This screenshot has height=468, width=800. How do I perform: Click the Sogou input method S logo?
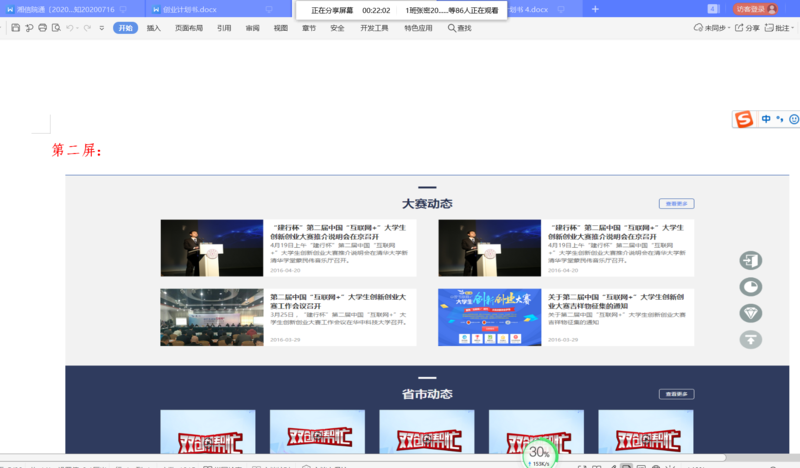coord(744,119)
